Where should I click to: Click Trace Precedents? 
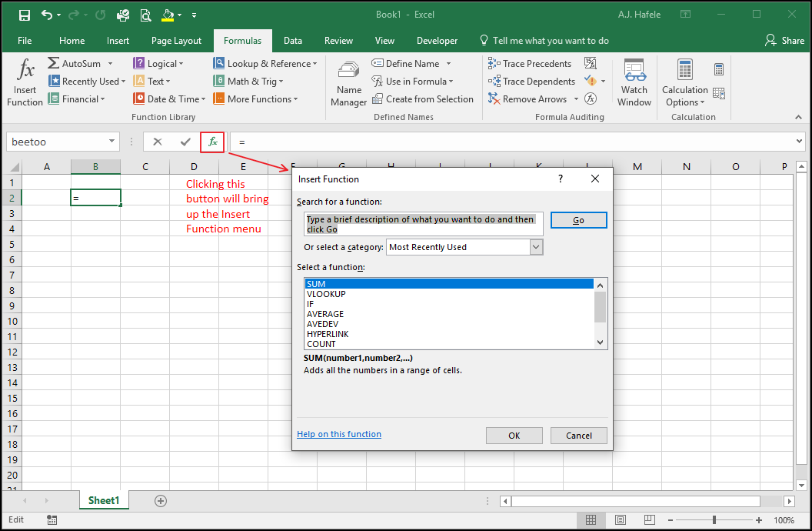tap(530, 64)
